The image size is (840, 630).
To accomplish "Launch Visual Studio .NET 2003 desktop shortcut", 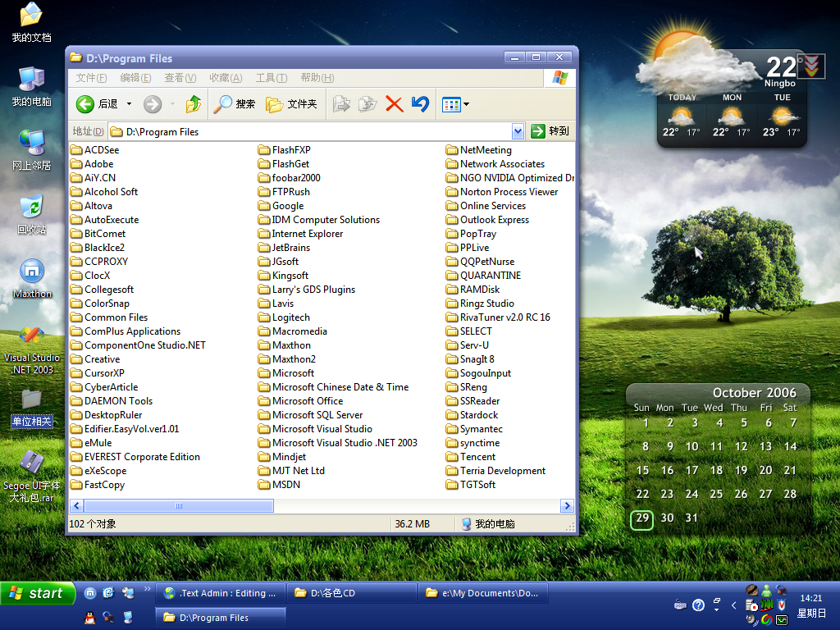I will [32, 349].
